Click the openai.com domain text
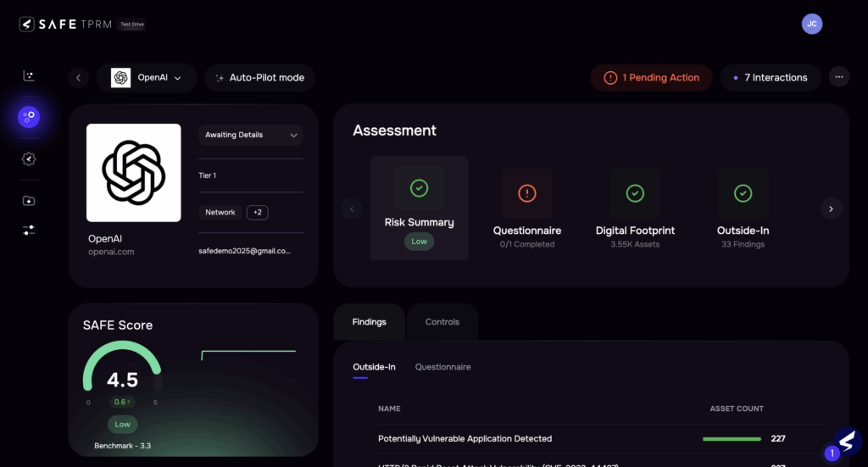Screen dimensions: 868x467 [111, 252]
